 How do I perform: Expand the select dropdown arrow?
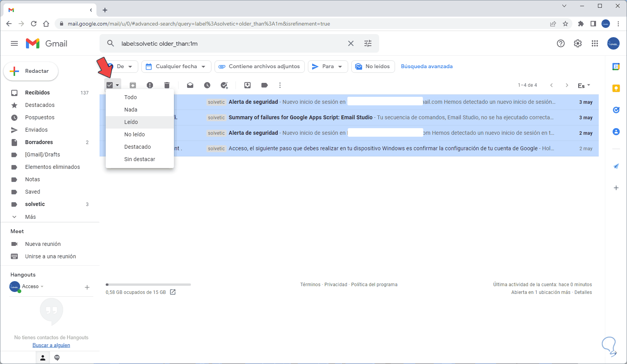point(117,85)
